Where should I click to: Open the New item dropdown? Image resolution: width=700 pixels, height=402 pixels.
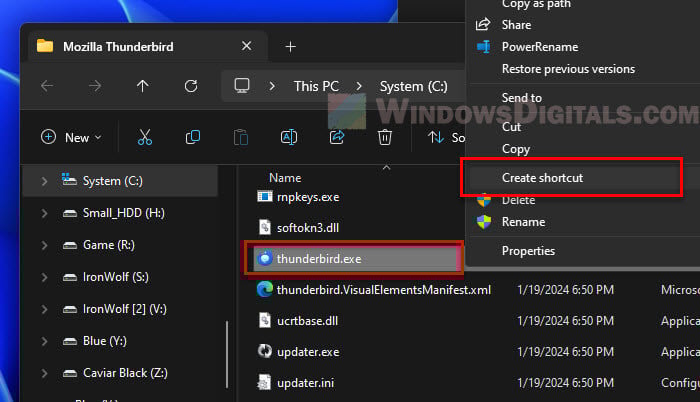[x=71, y=138]
